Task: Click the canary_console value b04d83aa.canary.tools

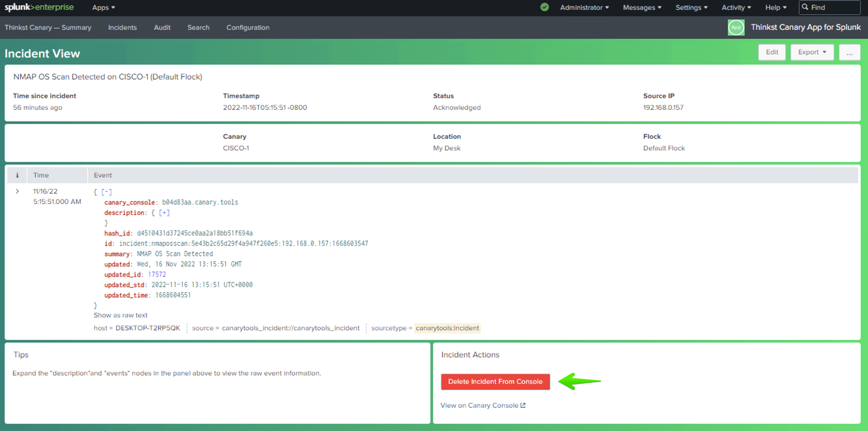Action: [200, 202]
